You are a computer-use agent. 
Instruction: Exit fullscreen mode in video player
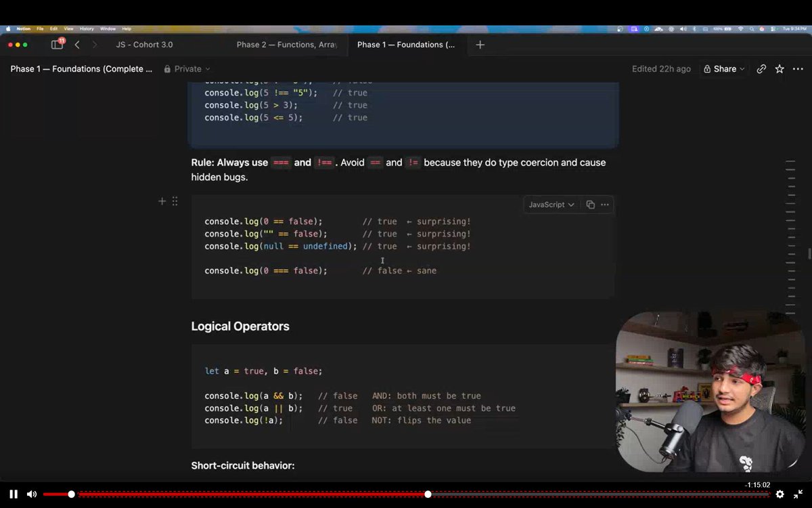pyautogui.click(x=798, y=494)
